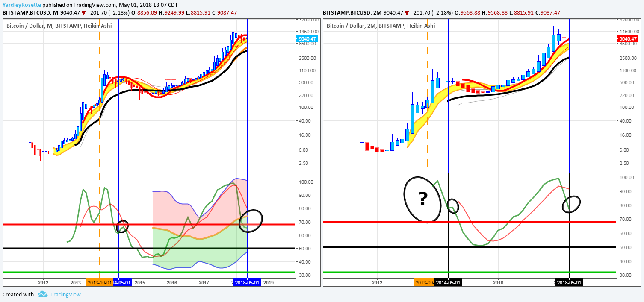Click the 2012 year label on the M chart
This screenshot has width=644, height=302.
pyautogui.click(x=43, y=282)
